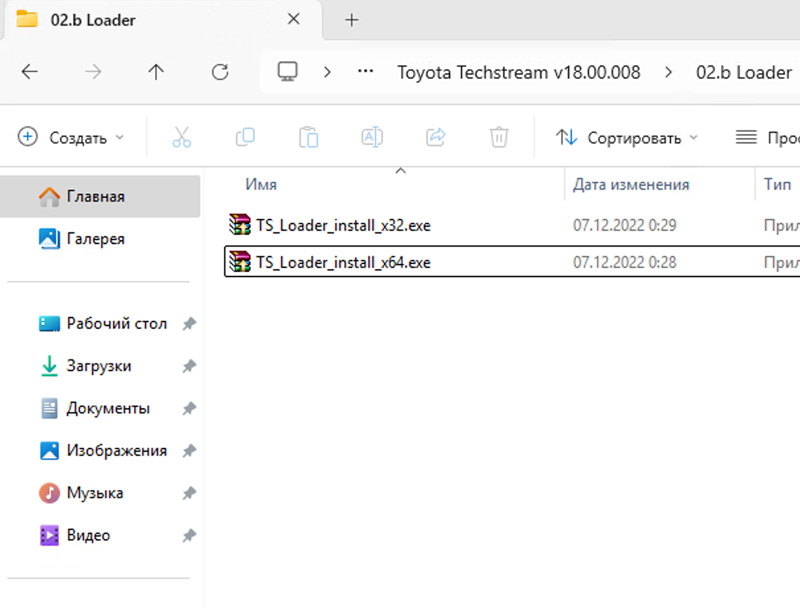This screenshot has width=800, height=608.
Task: Close the 02.b Loader tab
Action: [293, 20]
